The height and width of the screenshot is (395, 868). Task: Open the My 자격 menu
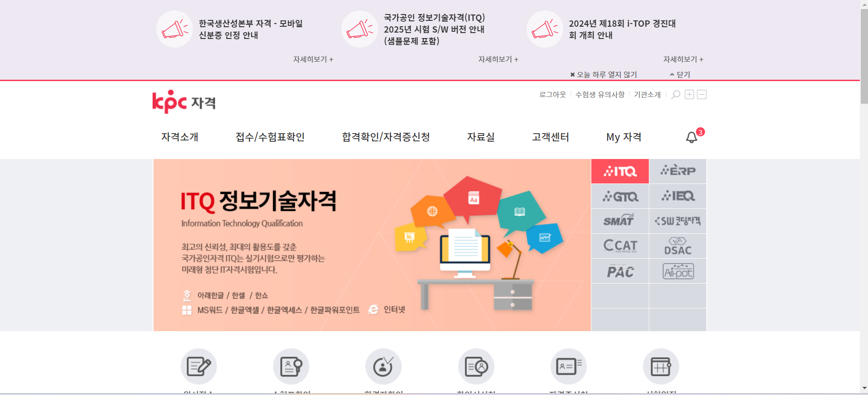[624, 137]
